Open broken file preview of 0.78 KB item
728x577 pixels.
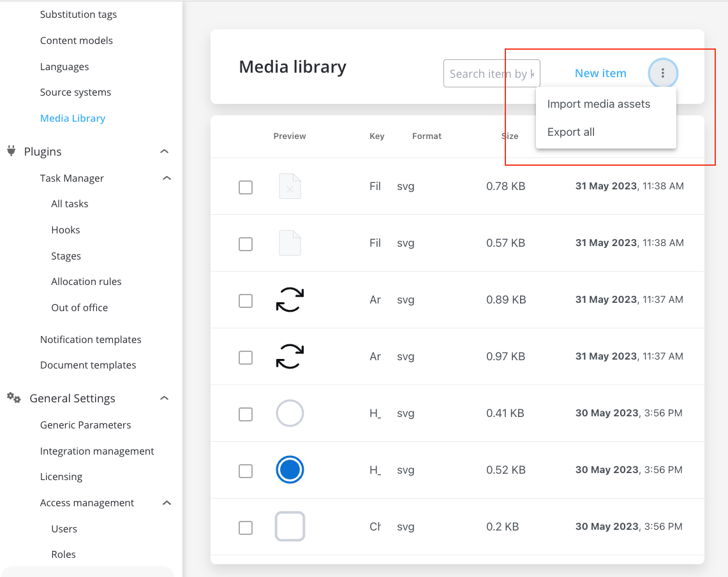click(290, 186)
